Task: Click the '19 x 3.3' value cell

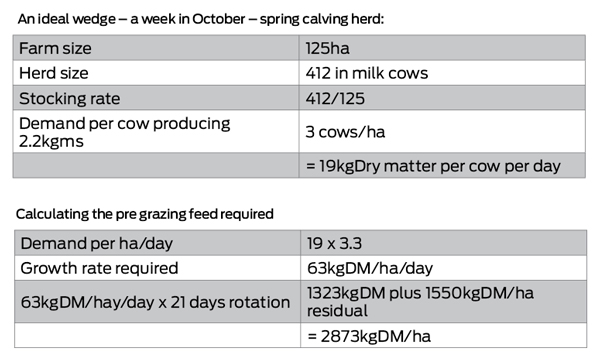Action: click(443, 243)
